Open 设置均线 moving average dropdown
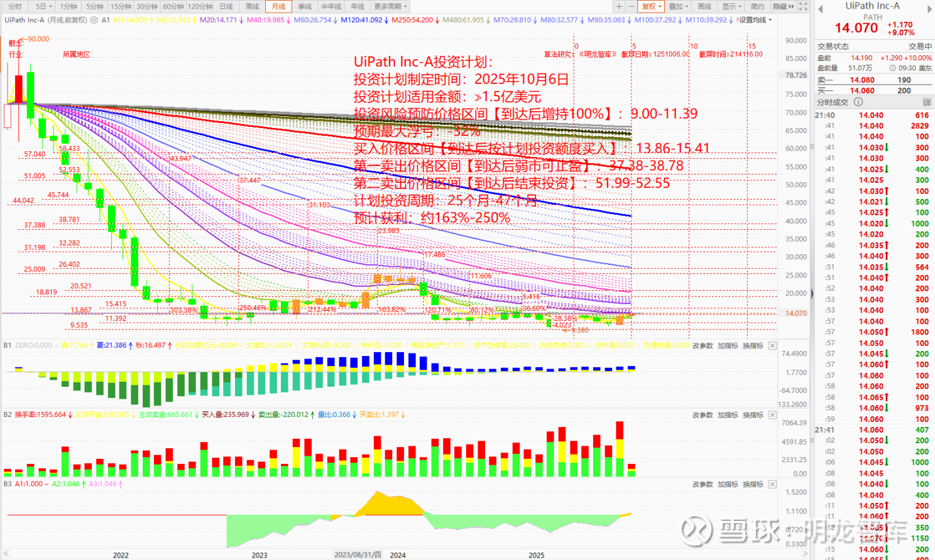The image size is (935, 560). 755,20
